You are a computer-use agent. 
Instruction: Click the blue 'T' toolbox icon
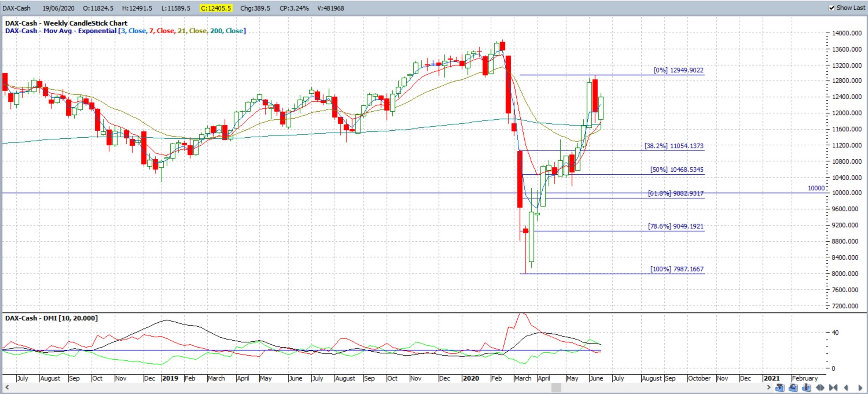coord(780,387)
